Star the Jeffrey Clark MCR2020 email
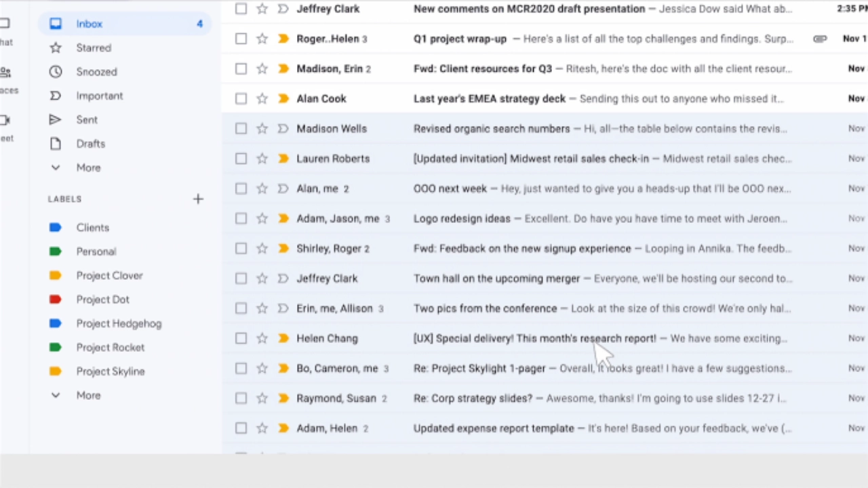Image resolution: width=868 pixels, height=488 pixels. [x=262, y=9]
